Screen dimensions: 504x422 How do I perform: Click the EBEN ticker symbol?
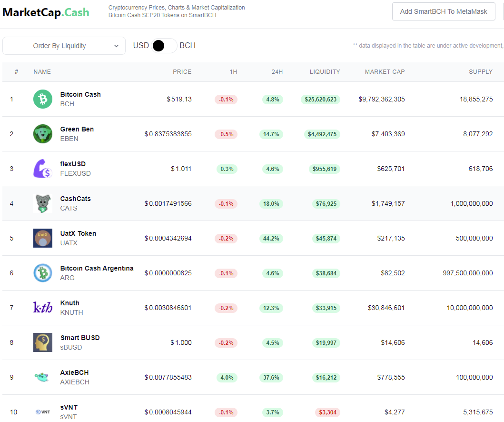(x=69, y=139)
